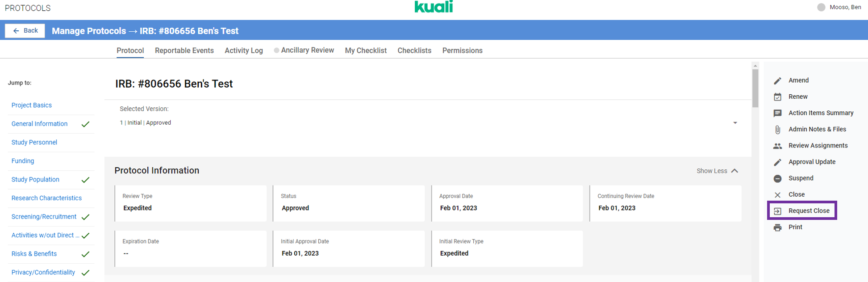Open Action Items Summary comment icon
Image resolution: width=868 pixels, height=282 pixels.
pyautogui.click(x=777, y=113)
